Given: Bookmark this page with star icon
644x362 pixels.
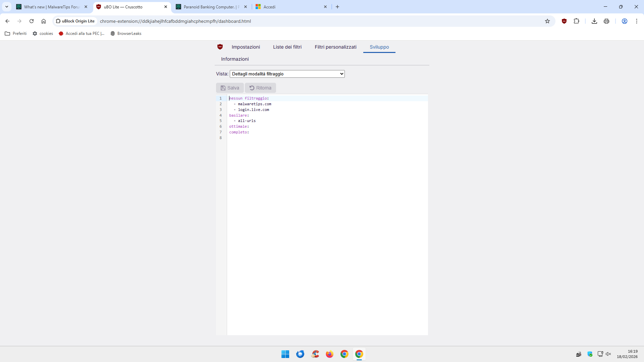Looking at the screenshot, I should [547, 21].
